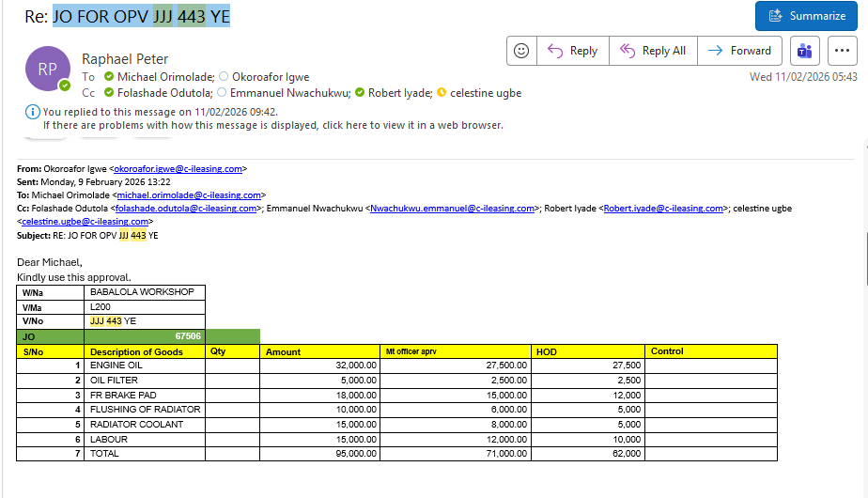This screenshot has width=868, height=498.
Task: Open Nwachukwu.emmanuel@c-ileasing.com email link
Action: coord(452,209)
